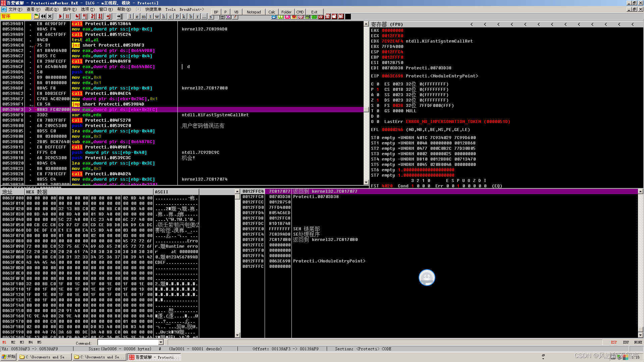Click the green binary 101 plugin icon

point(307,17)
